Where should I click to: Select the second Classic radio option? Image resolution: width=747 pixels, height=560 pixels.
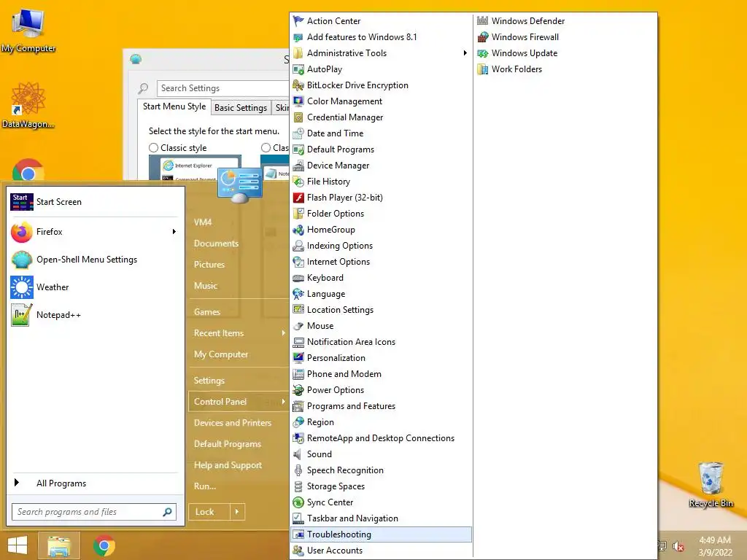[x=266, y=148]
